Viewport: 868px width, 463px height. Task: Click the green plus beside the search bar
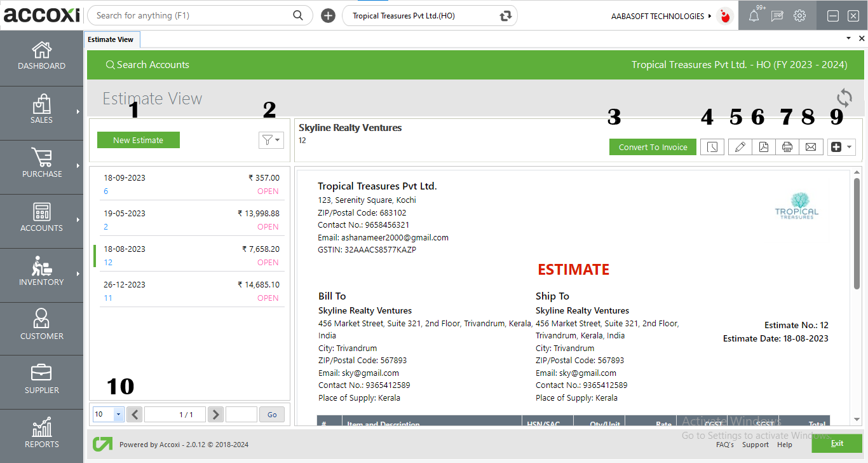tap(328, 15)
